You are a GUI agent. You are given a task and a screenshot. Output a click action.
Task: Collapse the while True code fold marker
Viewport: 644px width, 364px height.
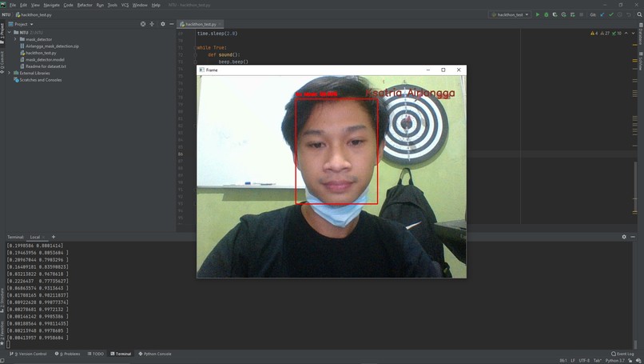(196, 48)
